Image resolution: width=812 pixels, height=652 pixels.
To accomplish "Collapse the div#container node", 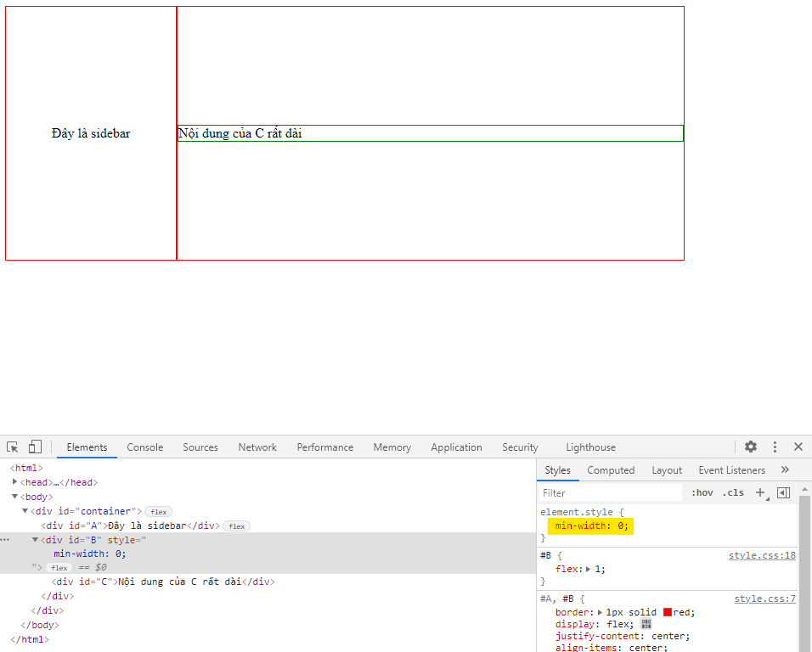I will [x=25, y=511].
